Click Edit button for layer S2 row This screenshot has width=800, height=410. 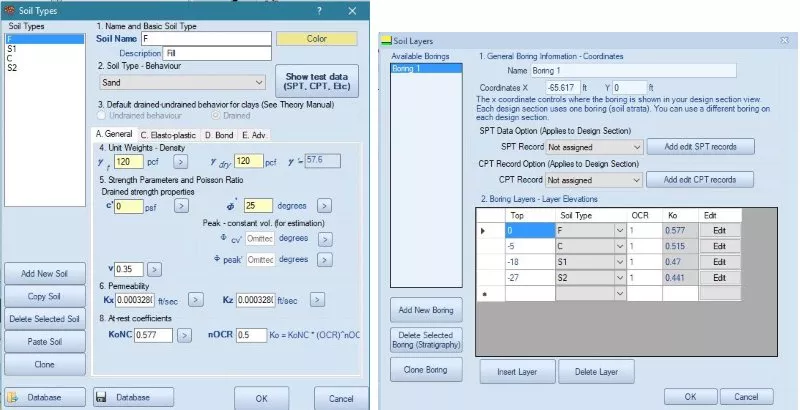[719, 278]
